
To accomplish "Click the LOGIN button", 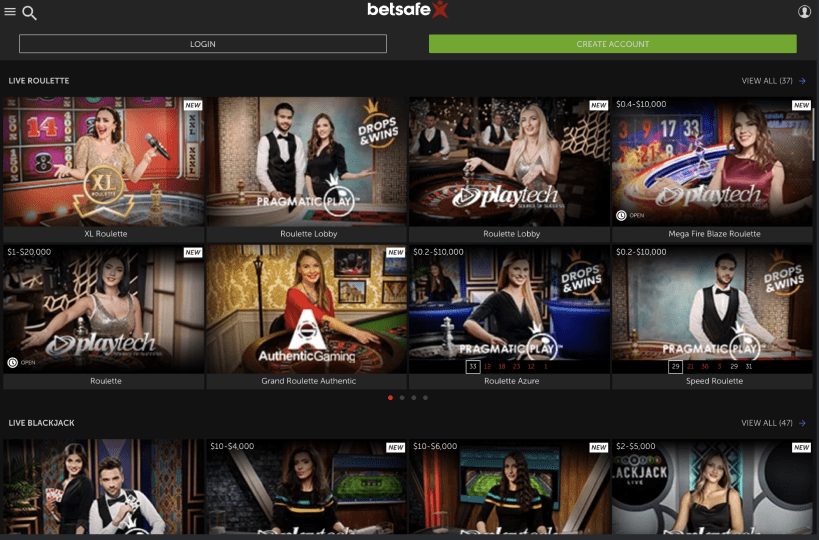I will [x=203, y=44].
